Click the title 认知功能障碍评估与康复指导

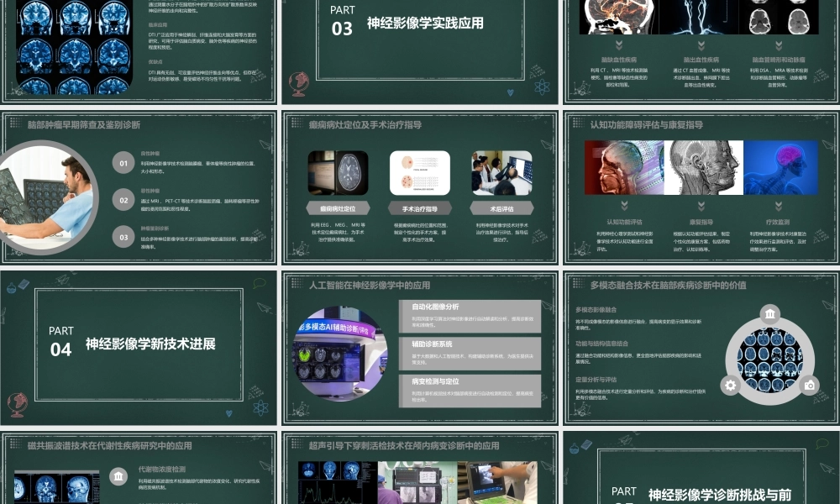click(x=646, y=125)
